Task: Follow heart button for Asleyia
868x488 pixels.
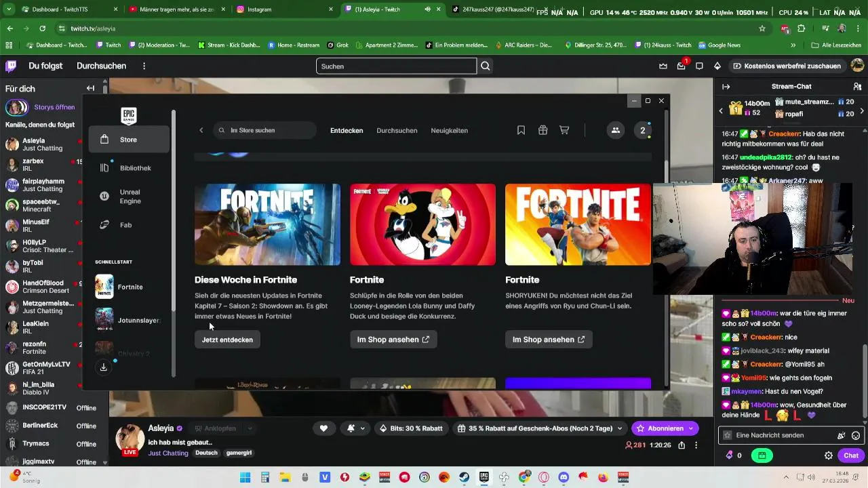Action: 323,428
